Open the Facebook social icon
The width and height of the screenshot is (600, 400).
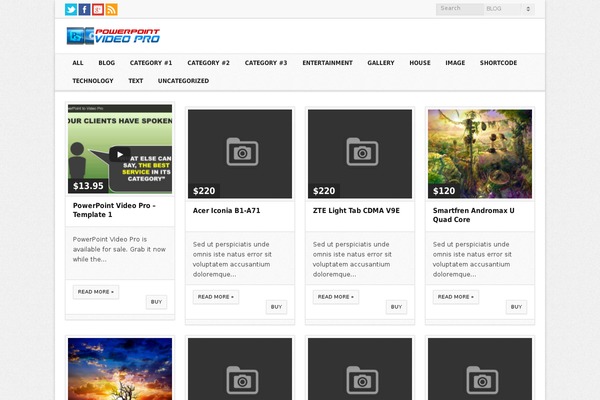click(84, 9)
